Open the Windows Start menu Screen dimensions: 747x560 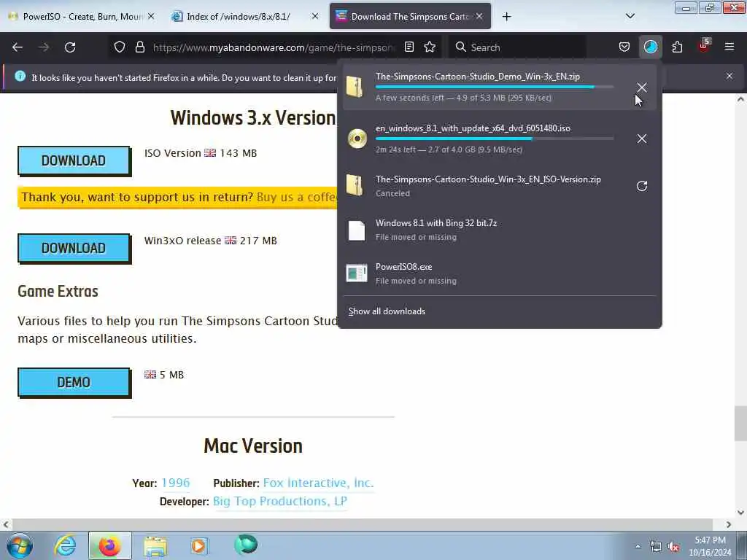point(20,545)
